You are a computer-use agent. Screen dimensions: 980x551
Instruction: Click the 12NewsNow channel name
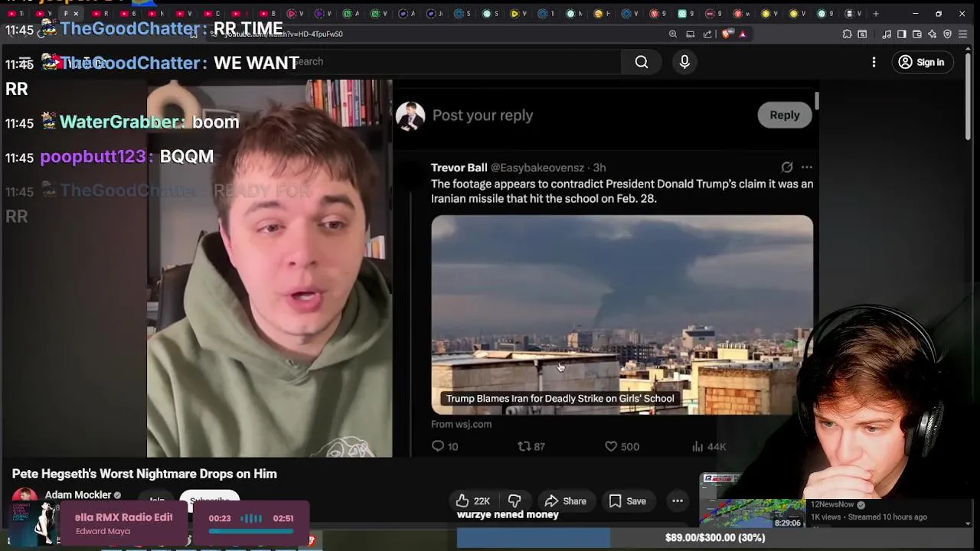pyautogui.click(x=832, y=504)
